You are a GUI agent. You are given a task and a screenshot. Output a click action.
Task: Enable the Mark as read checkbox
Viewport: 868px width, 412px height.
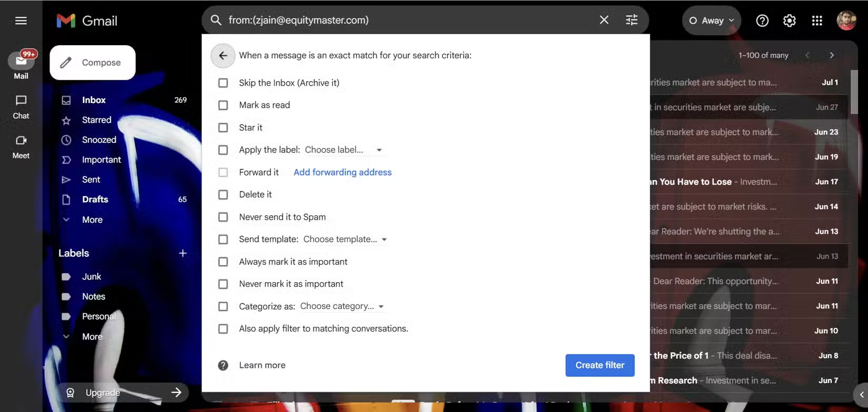223,105
